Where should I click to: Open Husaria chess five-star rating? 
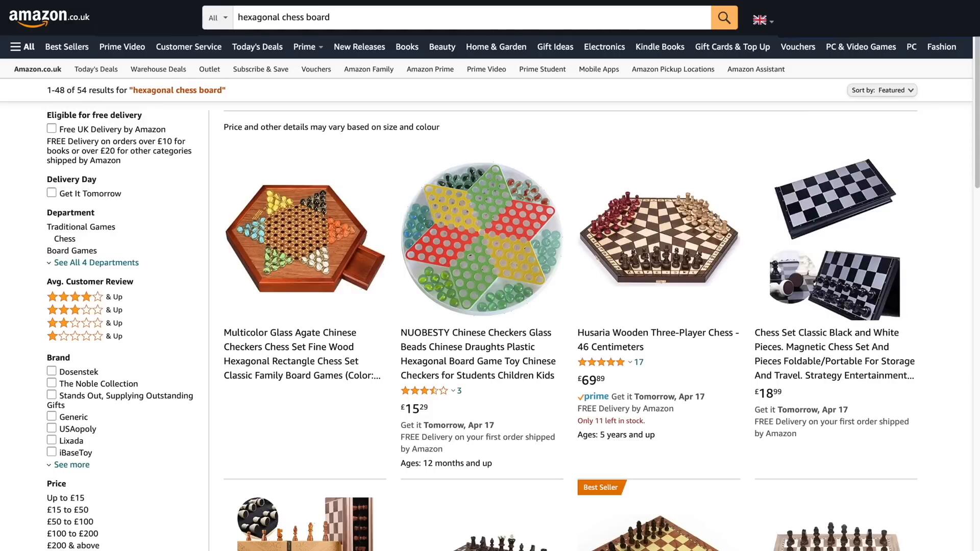pyautogui.click(x=601, y=362)
